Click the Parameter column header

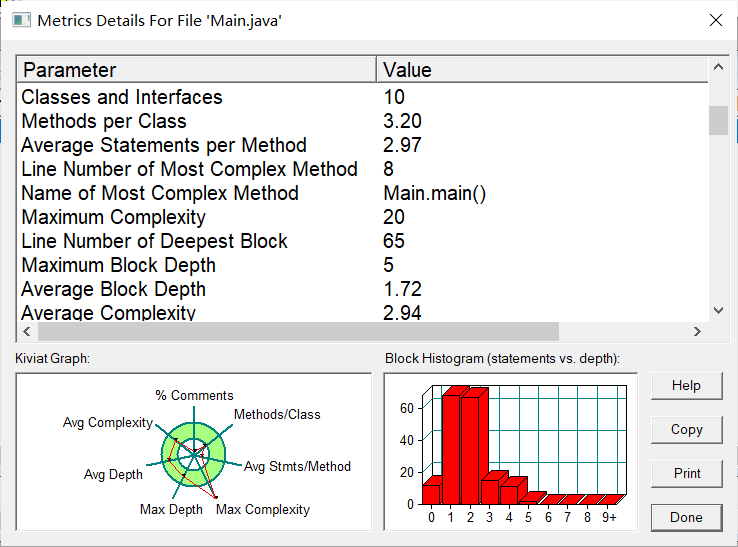pyautogui.click(x=197, y=70)
